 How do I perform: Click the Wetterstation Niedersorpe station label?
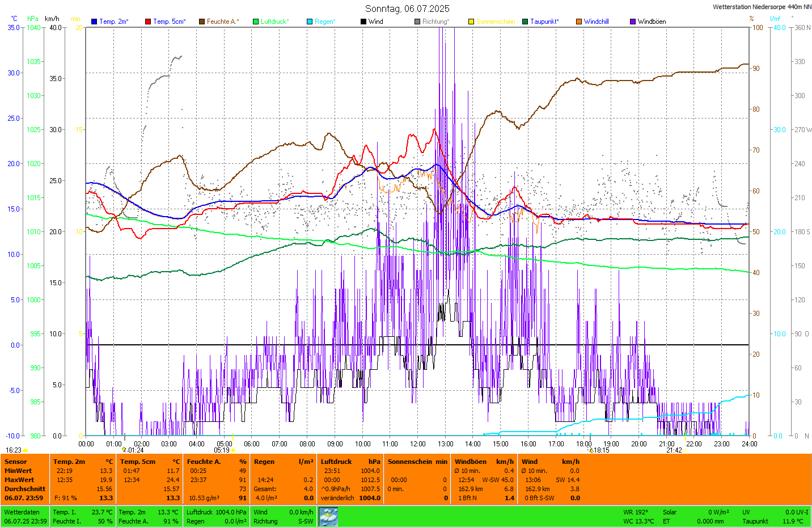pos(762,7)
